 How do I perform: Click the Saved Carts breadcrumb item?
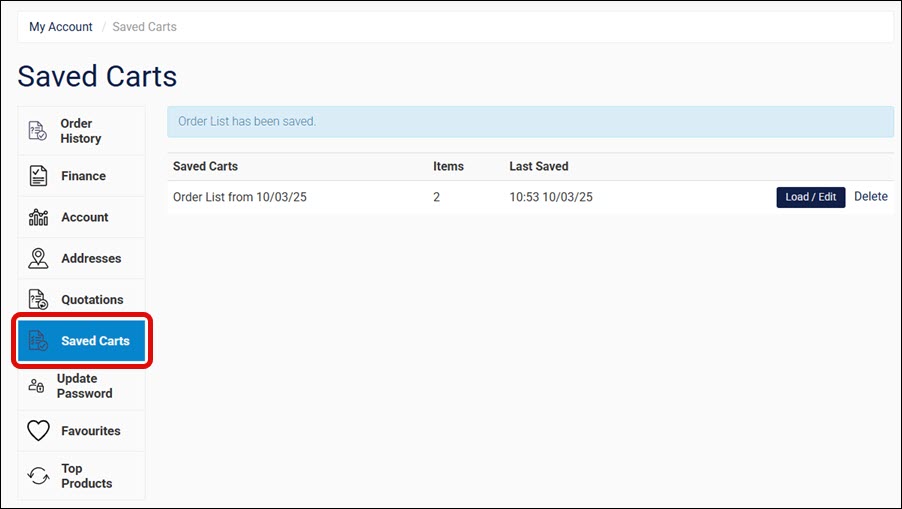point(144,27)
